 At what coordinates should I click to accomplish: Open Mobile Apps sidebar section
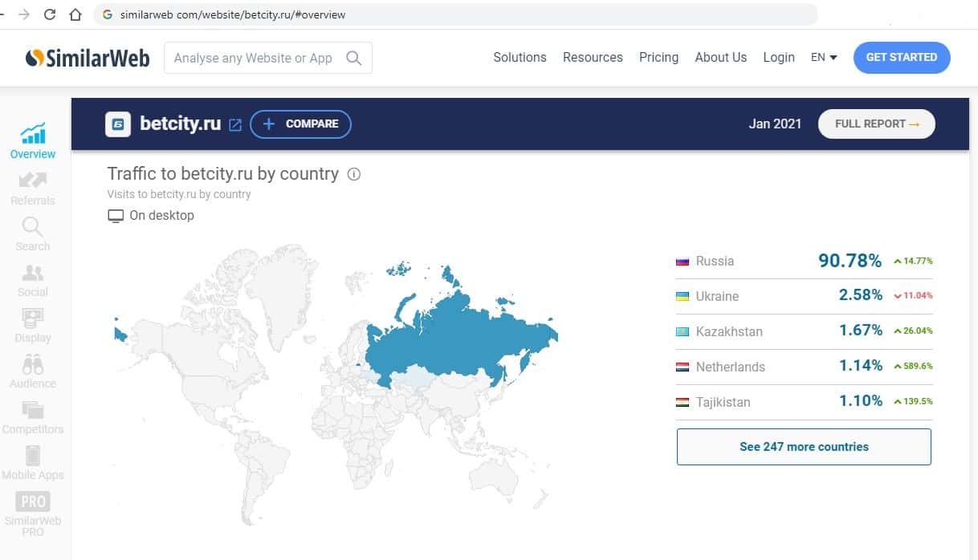[33, 457]
